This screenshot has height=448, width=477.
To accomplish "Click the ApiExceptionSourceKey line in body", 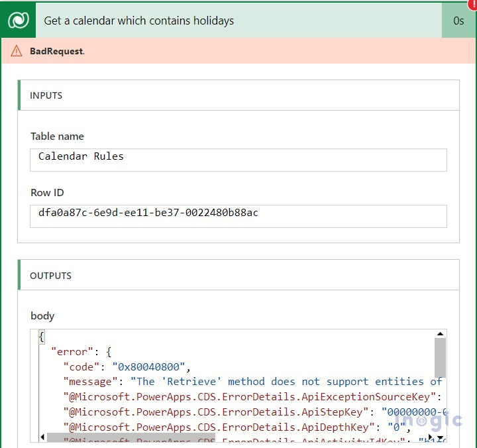I will tap(252, 396).
